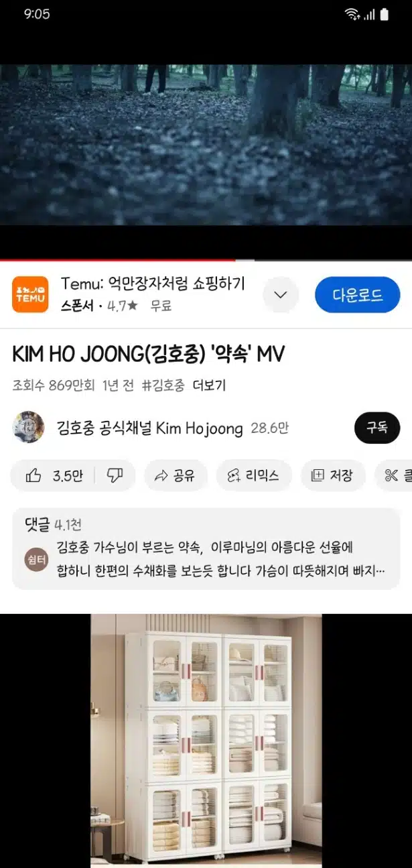Tap the Wi-Fi status bar icon
Image resolution: width=412 pixels, height=868 pixels.
(x=352, y=14)
